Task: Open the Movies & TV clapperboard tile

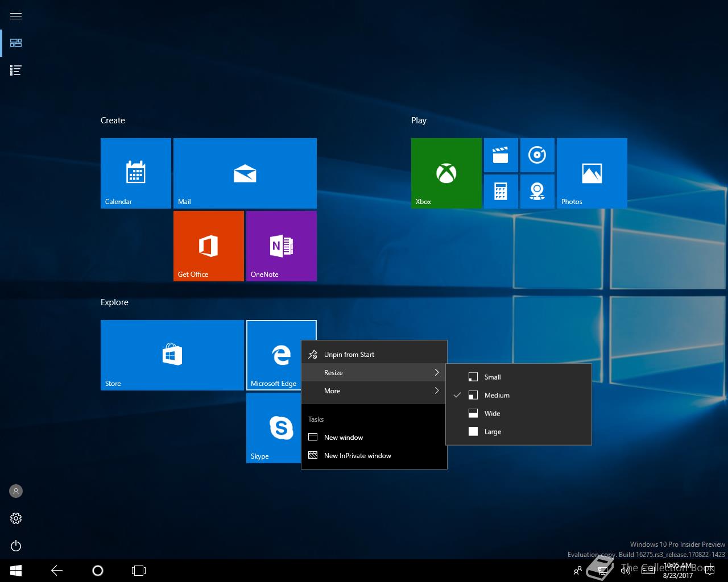Action: click(501, 155)
